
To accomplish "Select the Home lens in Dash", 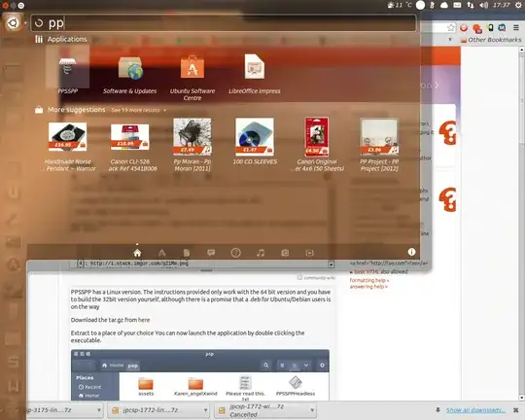I will [x=137, y=253].
